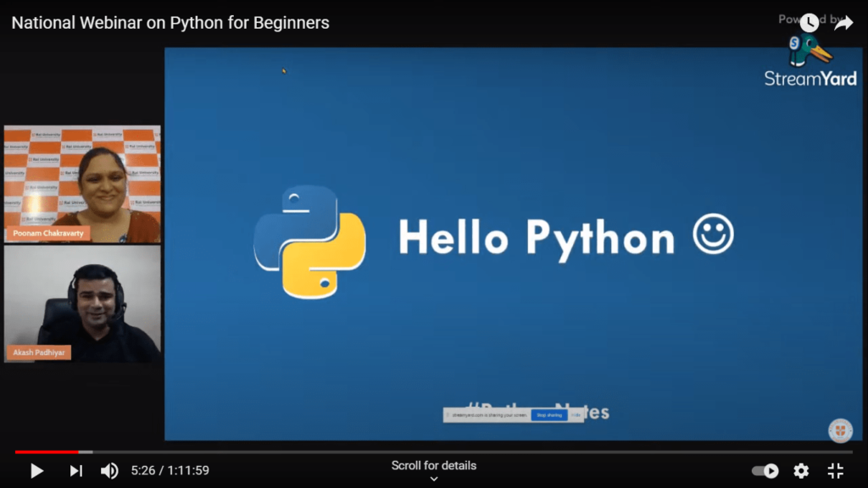The image size is (868, 488).
Task: Click the smiley face on the slide
Action: (713, 234)
